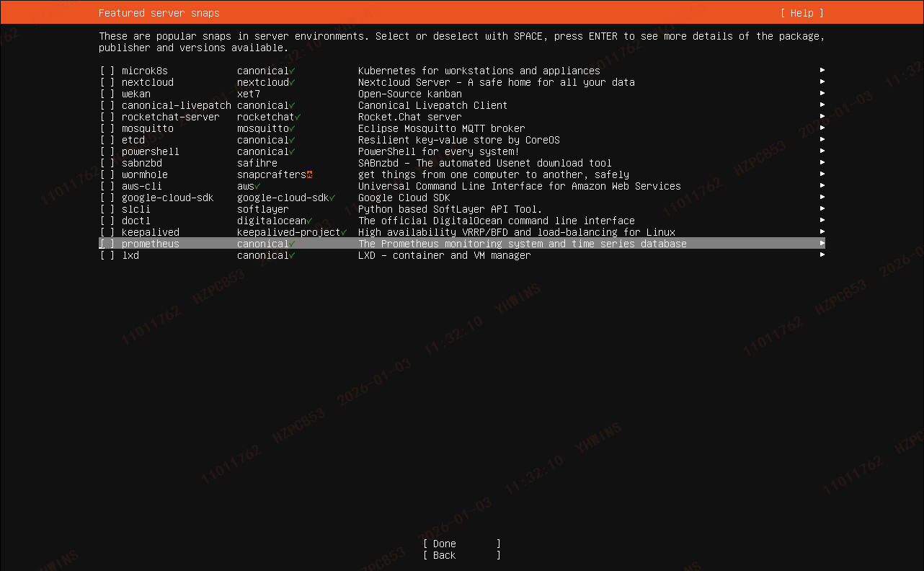
Task: Click 'Resilient key-value store by CoreOS' text
Action: click(459, 140)
